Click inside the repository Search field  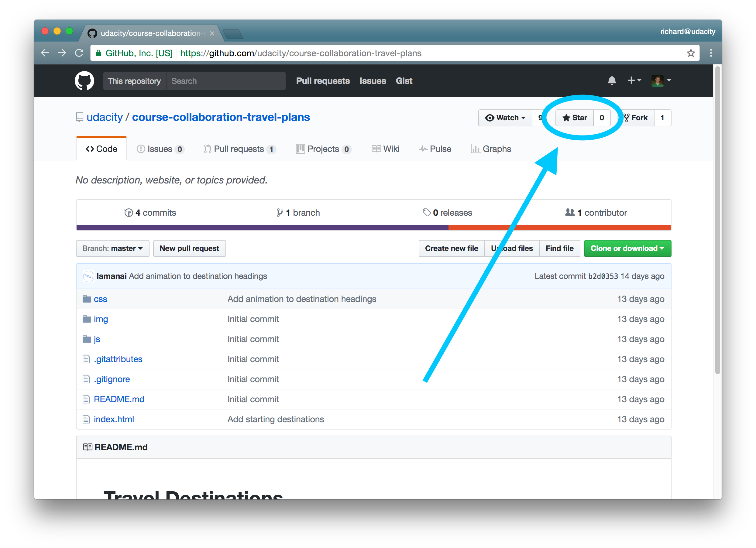point(226,81)
